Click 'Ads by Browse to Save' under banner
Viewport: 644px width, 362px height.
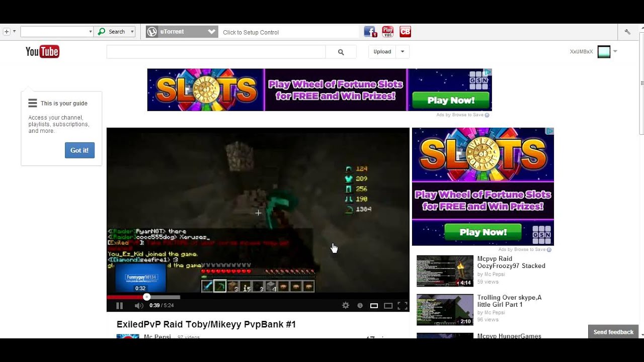coord(460,115)
